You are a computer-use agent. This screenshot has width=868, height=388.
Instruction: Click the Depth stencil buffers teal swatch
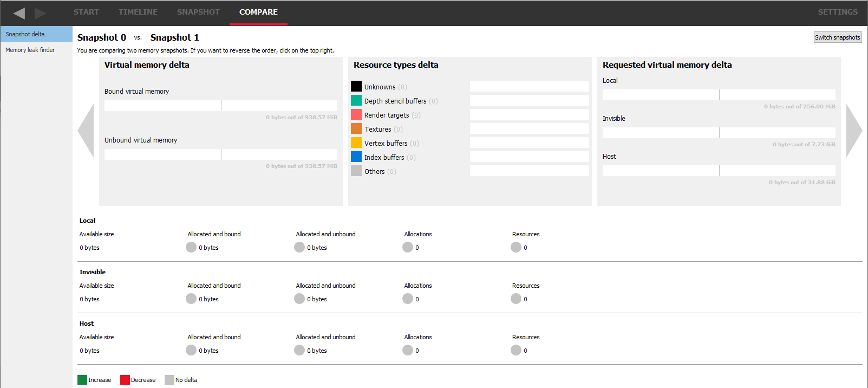356,100
